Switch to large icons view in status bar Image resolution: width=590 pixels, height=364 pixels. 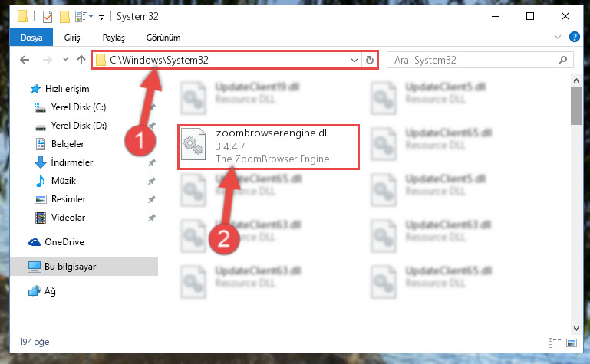click(571, 343)
